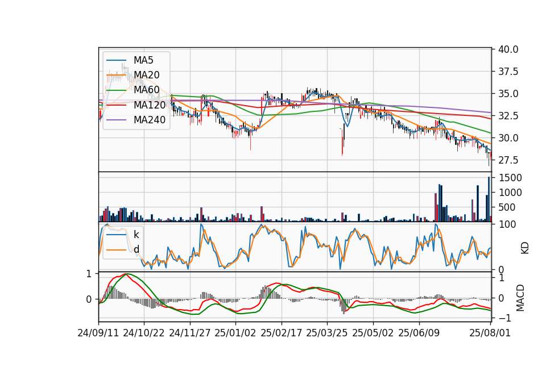Click the k legend label in KD panel
546x392 pixels.
coord(136,235)
